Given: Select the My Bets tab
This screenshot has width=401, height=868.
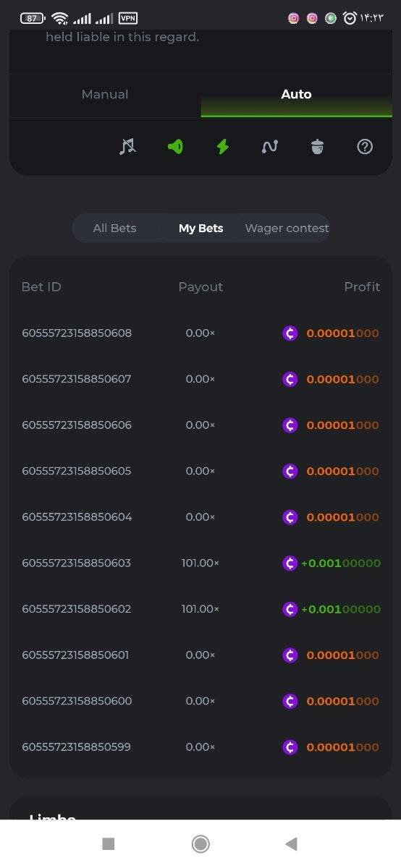Looking at the screenshot, I should 200,228.
